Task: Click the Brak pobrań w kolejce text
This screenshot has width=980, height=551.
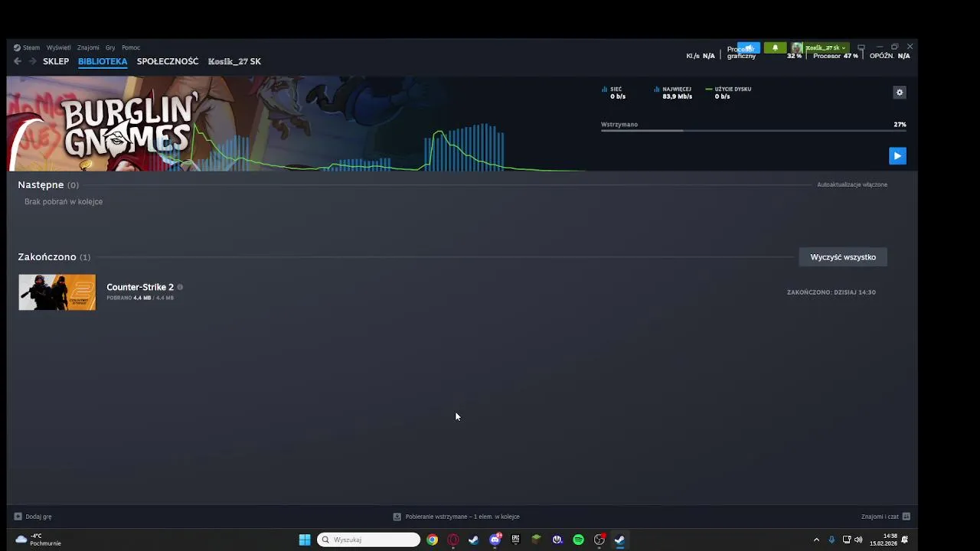Action: pos(64,202)
